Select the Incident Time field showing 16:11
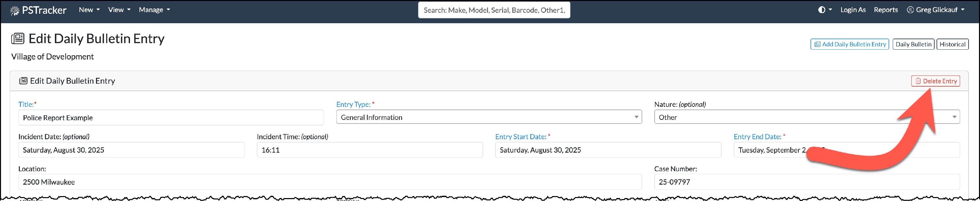Screen dimensions: 980x201 click(370, 150)
